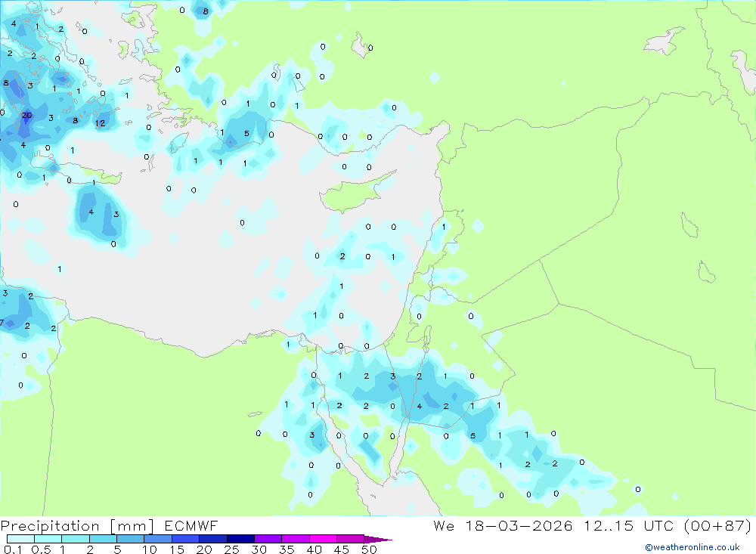Click the 5–10 mm legend color swatch
756x554 pixels.
(130, 539)
